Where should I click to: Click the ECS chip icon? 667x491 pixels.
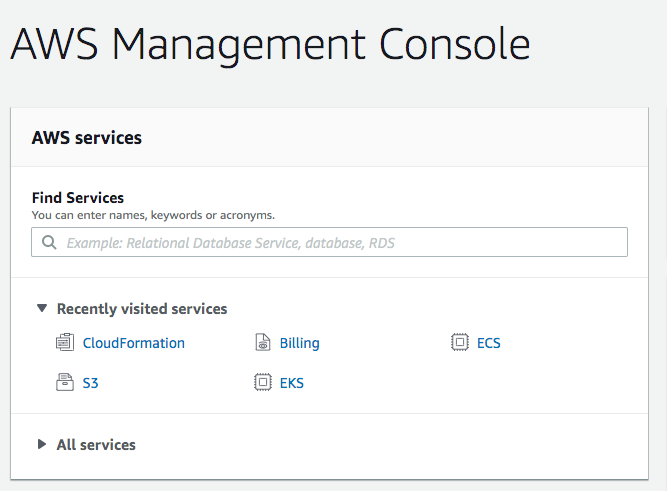pyautogui.click(x=459, y=342)
